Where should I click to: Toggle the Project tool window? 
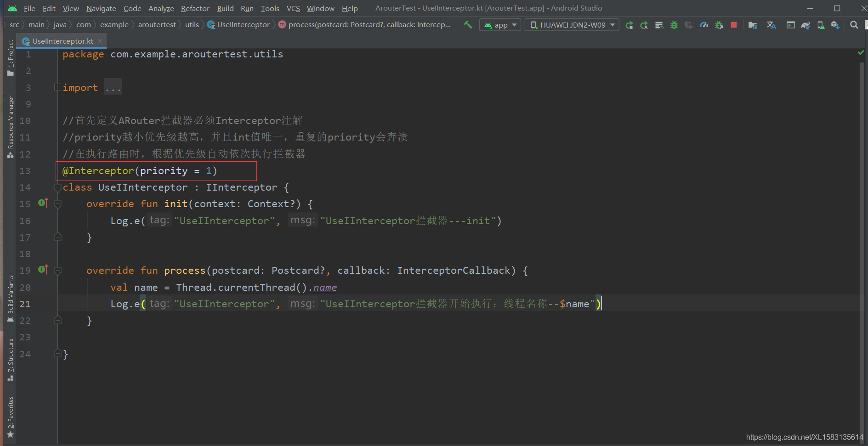tap(11, 57)
